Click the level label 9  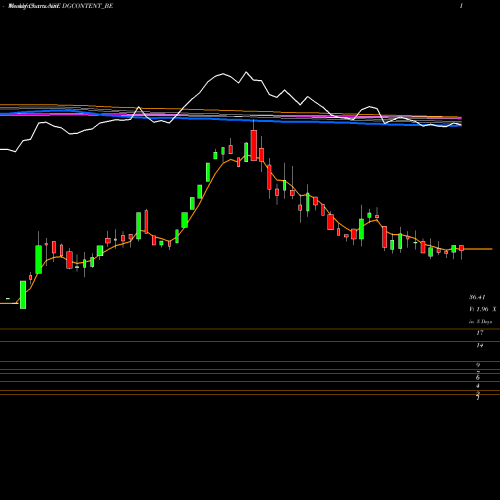(x=478, y=365)
